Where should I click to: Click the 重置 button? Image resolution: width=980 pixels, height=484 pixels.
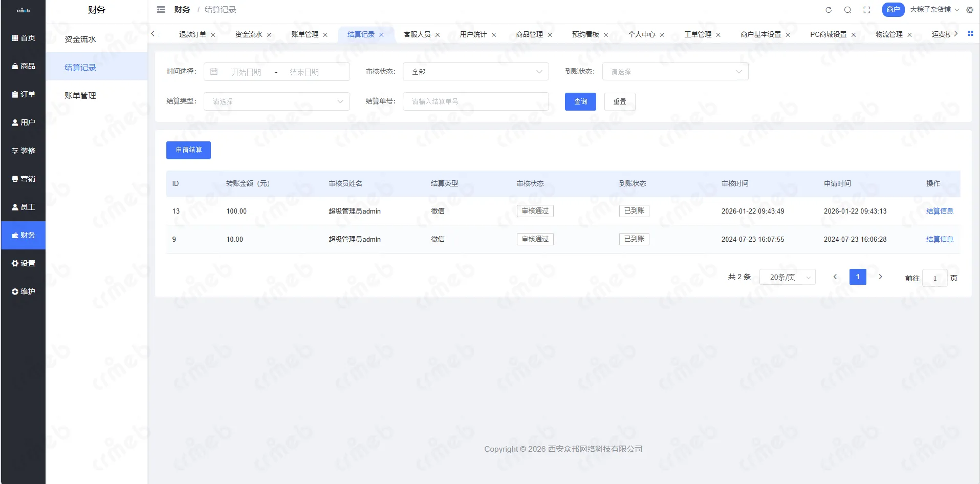(620, 101)
